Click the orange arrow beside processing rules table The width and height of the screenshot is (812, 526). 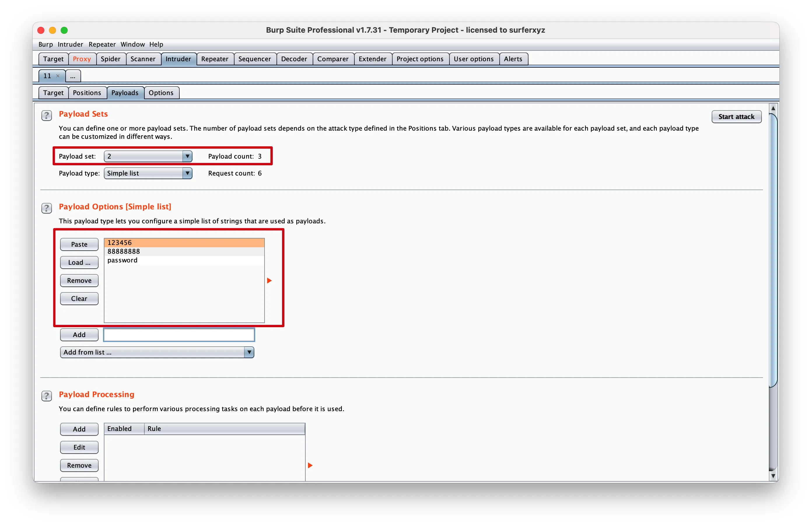click(310, 465)
